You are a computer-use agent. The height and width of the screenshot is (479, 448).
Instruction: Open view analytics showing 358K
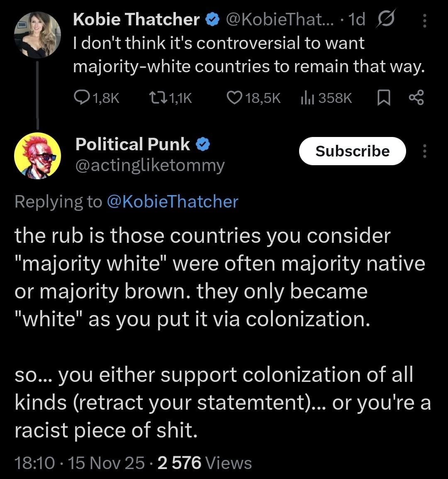(306, 98)
